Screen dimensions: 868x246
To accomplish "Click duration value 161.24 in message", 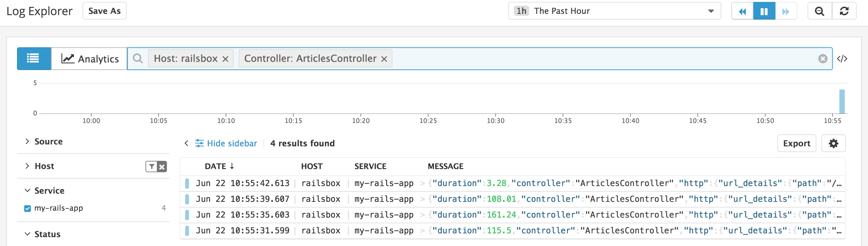I will (501, 215).
